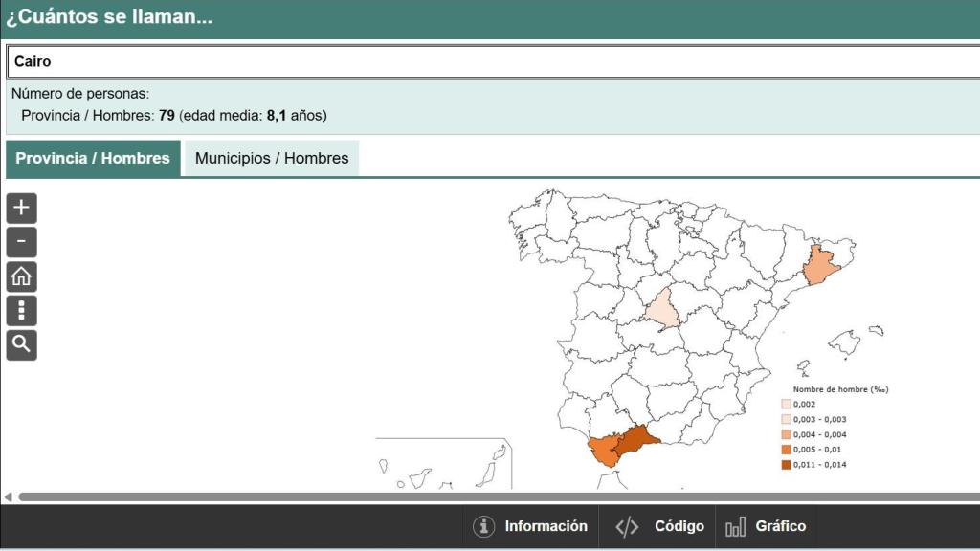Click the 0,011 - 0,014 legend swatch
The height and width of the screenshot is (551, 980).
click(787, 465)
